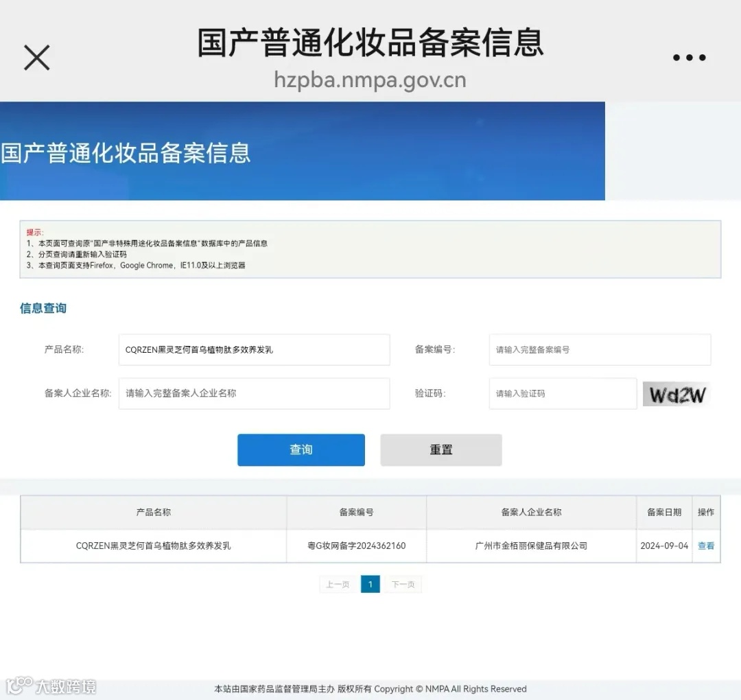Click the 信息查询 section heading
741x700 pixels.
coord(43,308)
